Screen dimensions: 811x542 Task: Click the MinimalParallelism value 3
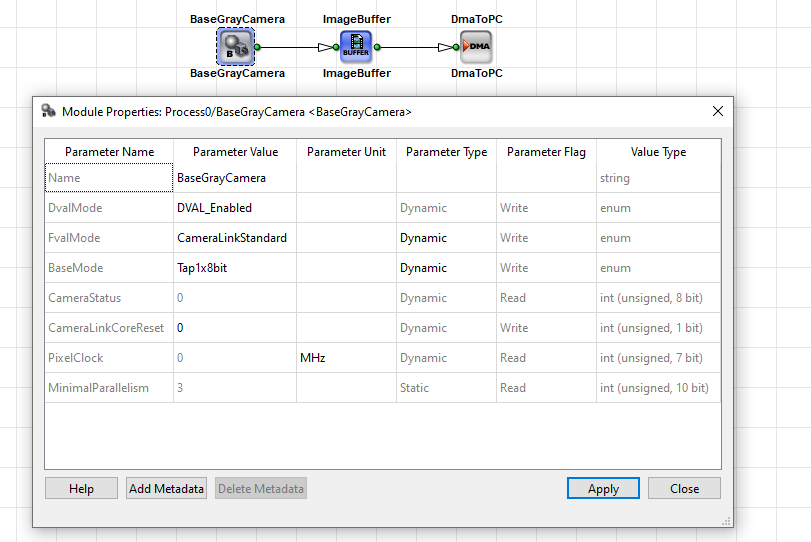235,388
